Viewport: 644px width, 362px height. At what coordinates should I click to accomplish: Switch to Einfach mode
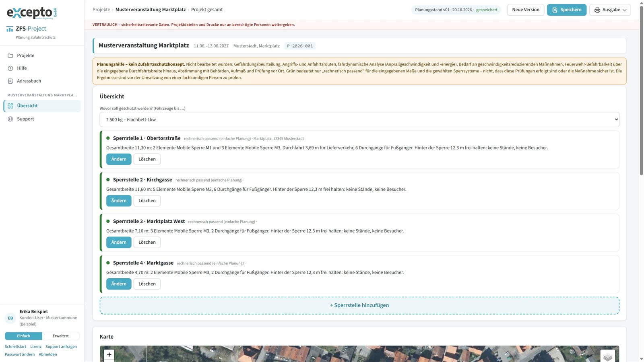23,336
